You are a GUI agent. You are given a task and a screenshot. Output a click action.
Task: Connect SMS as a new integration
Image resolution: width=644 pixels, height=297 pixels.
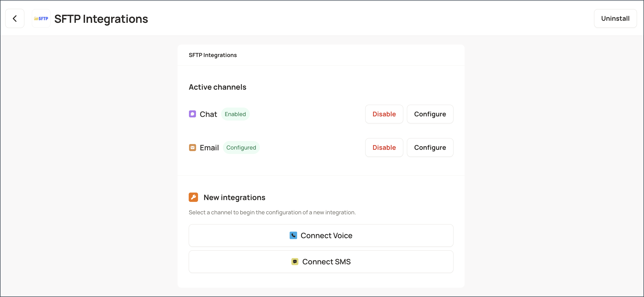click(321, 261)
